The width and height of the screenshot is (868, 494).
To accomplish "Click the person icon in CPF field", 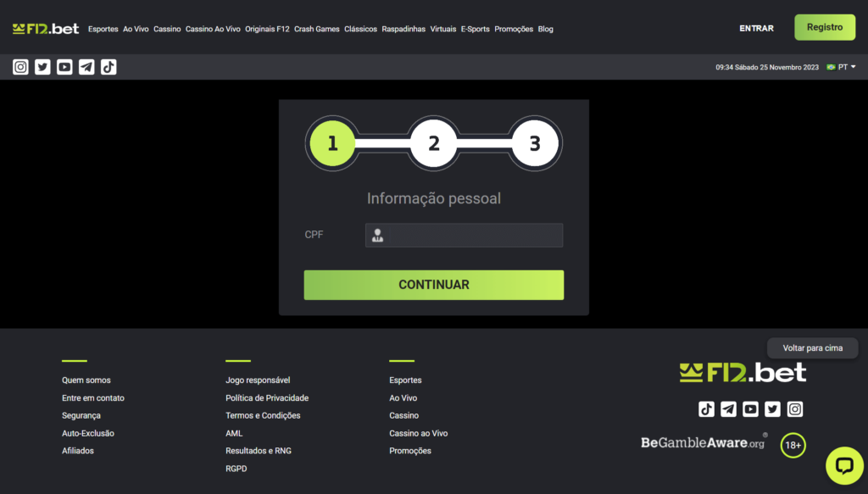I will 377,235.
